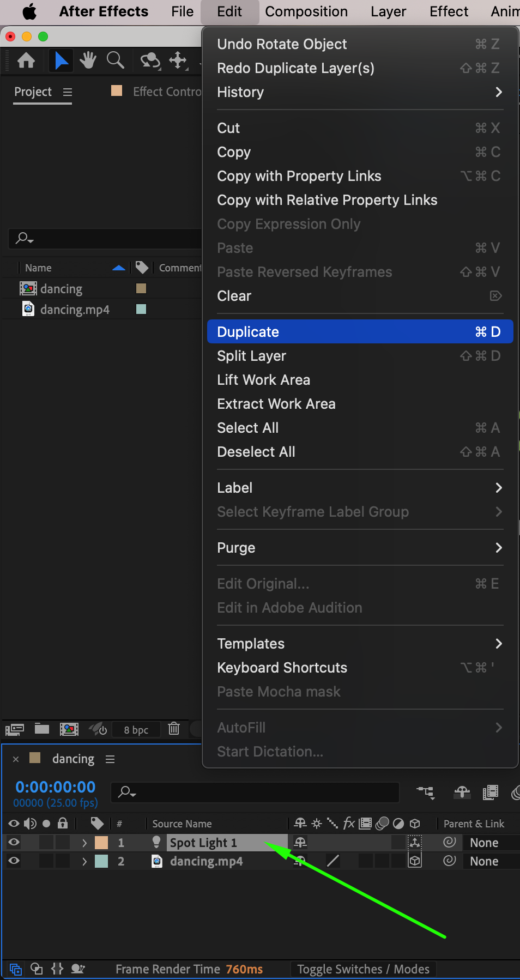Select the Zoom magnifier tool
This screenshot has height=980, width=520.
pyautogui.click(x=115, y=60)
